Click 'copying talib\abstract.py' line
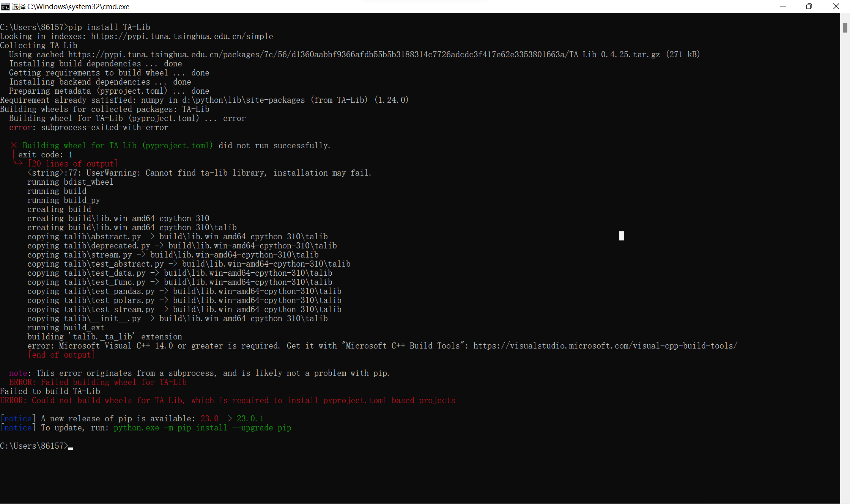The image size is (850, 504). 177,237
